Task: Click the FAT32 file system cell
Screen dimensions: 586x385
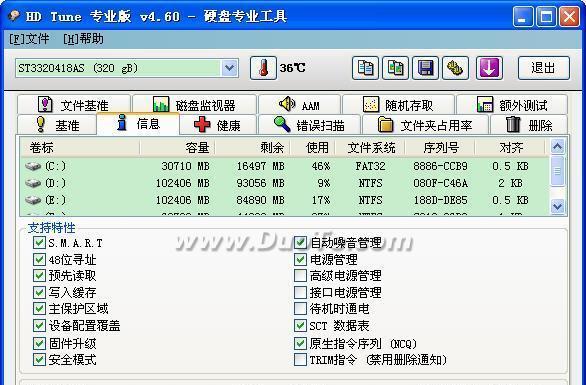Action: pos(370,166)
